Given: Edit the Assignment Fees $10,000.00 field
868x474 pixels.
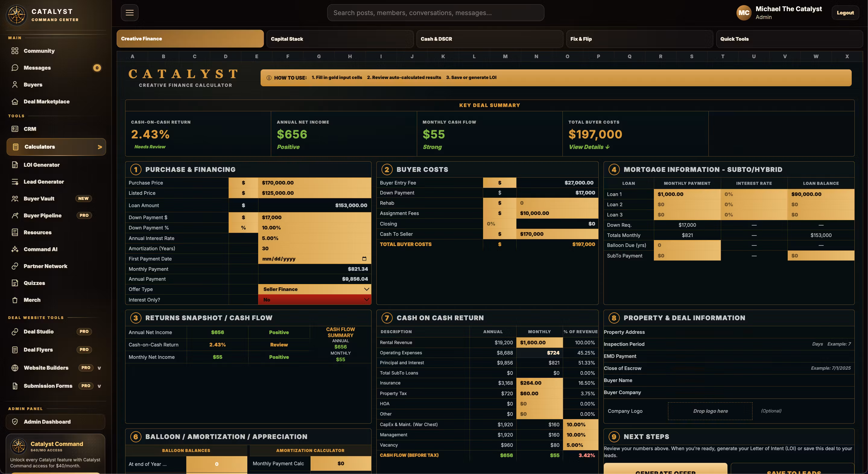Looking at the screenshot, I should 557,213.
